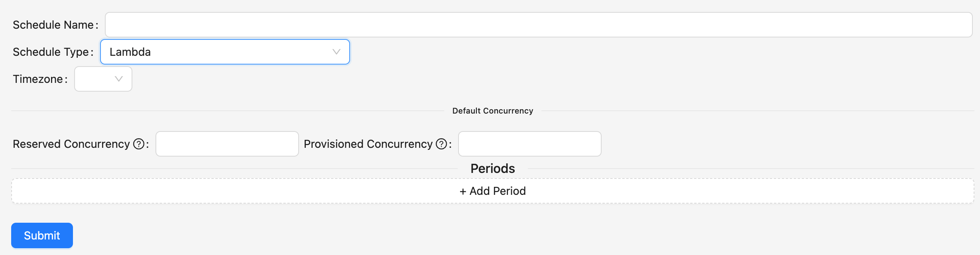This screenshot has height=255, width=980.
Task: Select the Provisioned Concurrency input box
Action: tap(529, 144)
